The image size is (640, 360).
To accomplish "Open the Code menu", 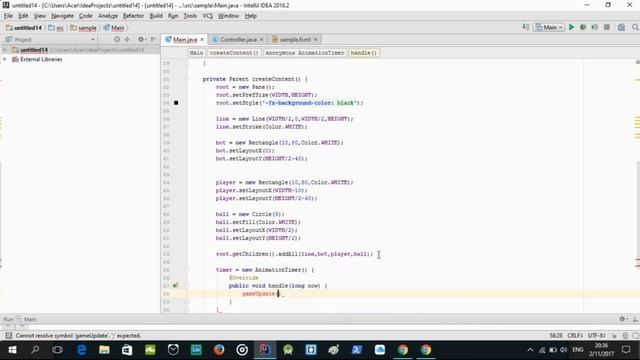I will (85, 16).
